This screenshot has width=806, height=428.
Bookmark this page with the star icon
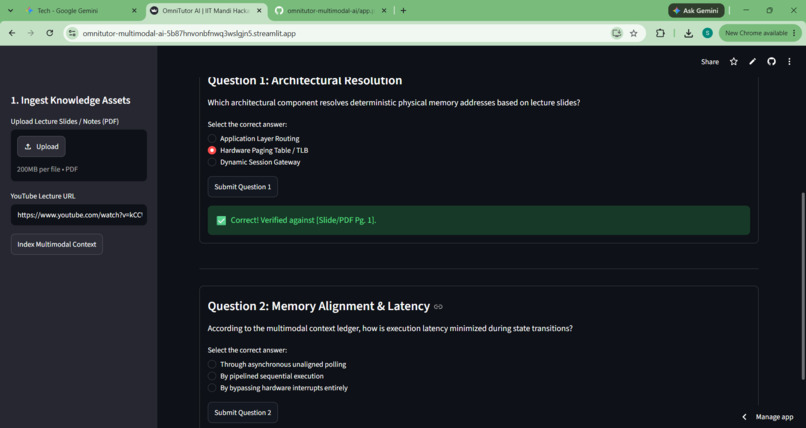click(x=634, y=33)
